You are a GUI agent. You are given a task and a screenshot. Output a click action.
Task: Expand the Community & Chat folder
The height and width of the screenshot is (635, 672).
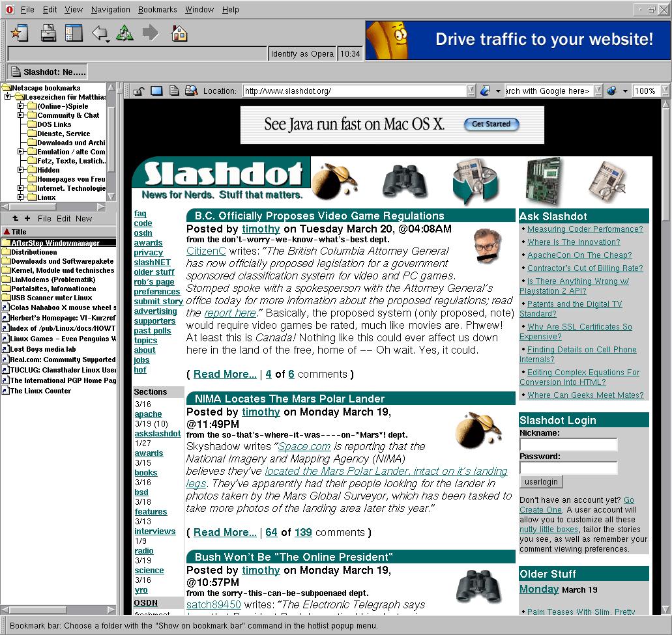pos(21,115)
